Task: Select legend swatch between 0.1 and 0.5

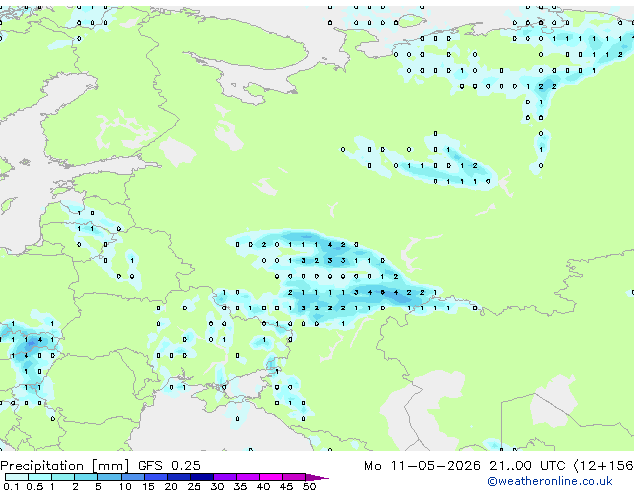Action: point(17,477)
